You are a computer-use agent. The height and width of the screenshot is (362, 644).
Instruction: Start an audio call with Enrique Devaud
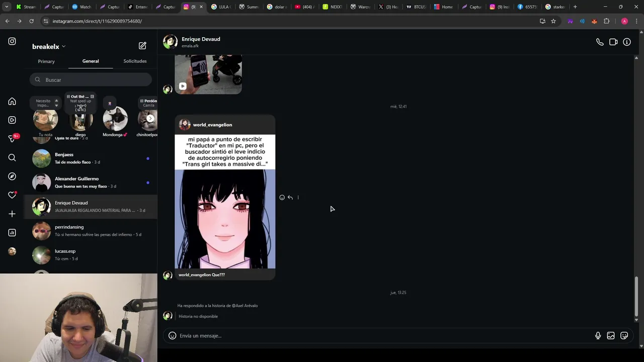tap(600, 42)
